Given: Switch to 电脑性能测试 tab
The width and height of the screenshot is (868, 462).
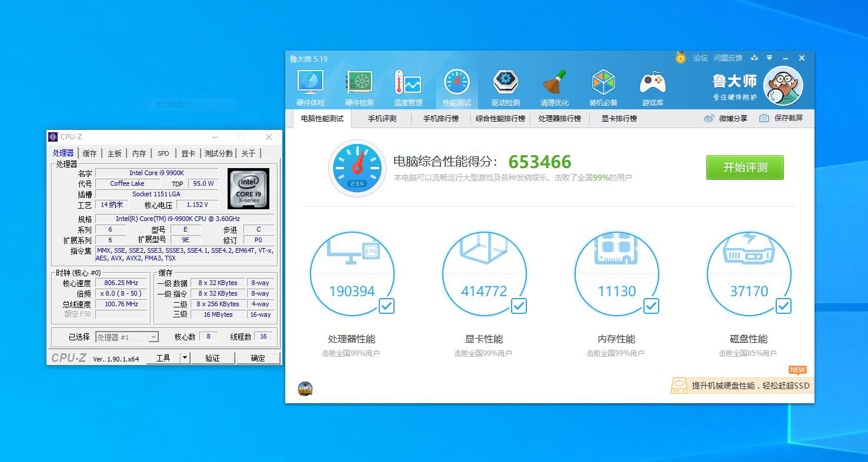Looking at the screenshot, I should (322, 118).
